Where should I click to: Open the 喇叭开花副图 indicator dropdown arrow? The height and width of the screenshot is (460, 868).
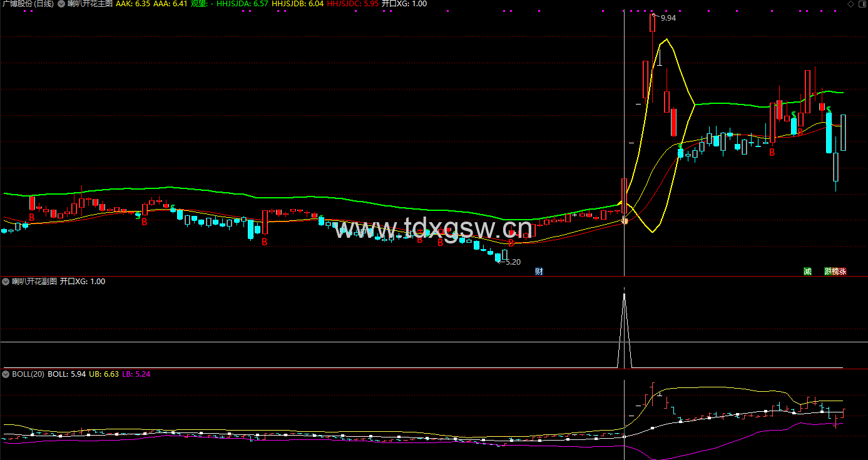[6, 282]
